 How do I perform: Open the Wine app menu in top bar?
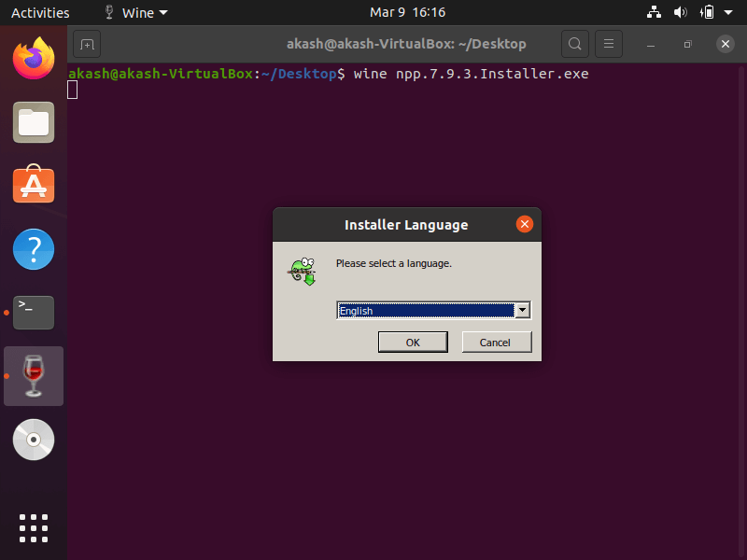134,12
